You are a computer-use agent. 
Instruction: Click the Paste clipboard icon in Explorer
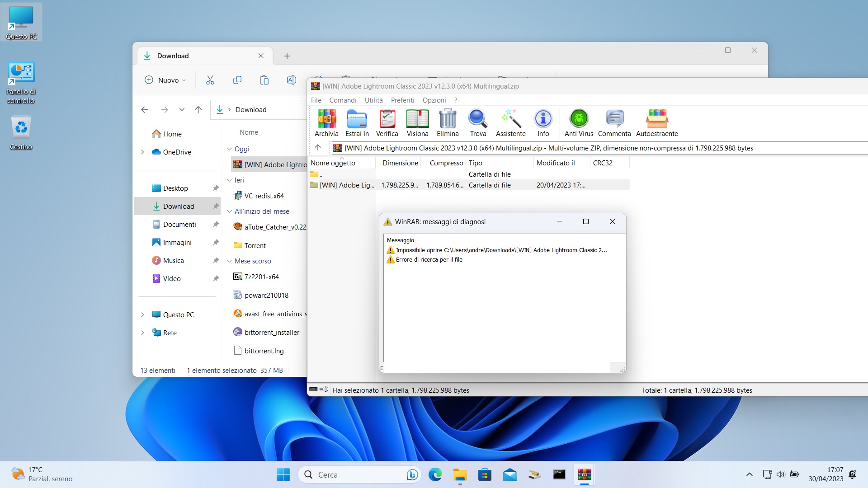click(264, 80)
